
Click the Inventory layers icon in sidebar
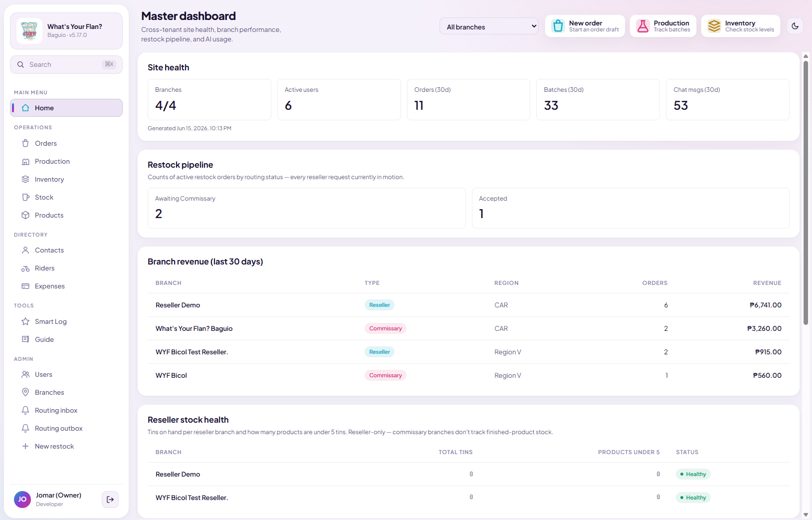coord(25,179)
